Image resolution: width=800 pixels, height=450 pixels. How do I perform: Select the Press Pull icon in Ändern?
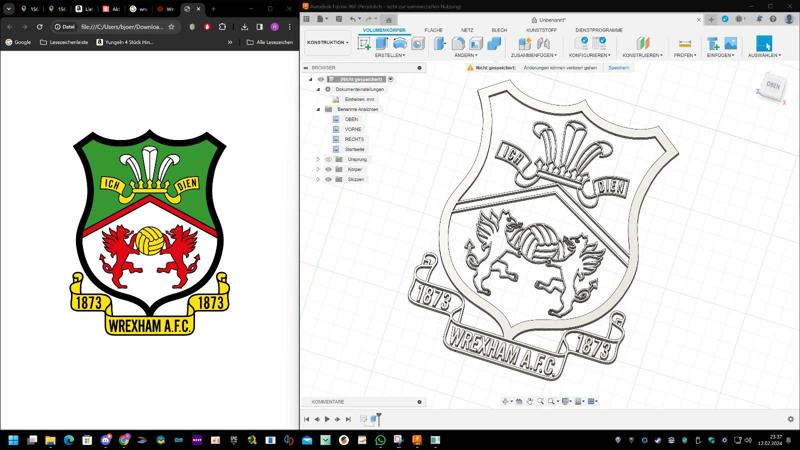[x=440, y=44]
